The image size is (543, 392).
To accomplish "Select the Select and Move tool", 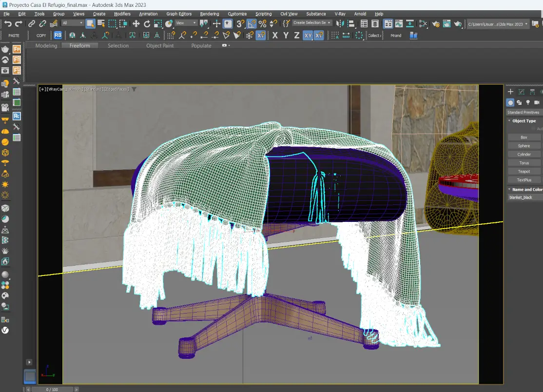I will coord(136,23).
